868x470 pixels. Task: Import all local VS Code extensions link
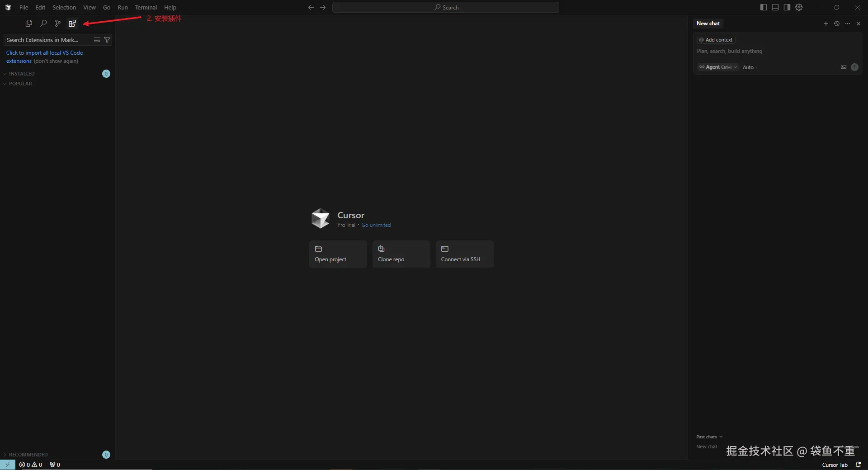pyautogui.click(x=44, y=56)
